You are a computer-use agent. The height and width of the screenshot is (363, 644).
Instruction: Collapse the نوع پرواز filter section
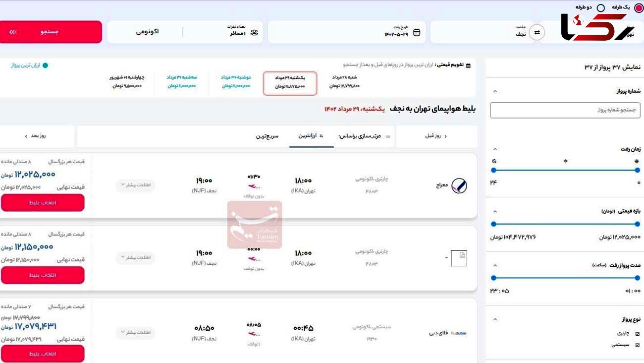pyautogui.click(x=495, y=319)
